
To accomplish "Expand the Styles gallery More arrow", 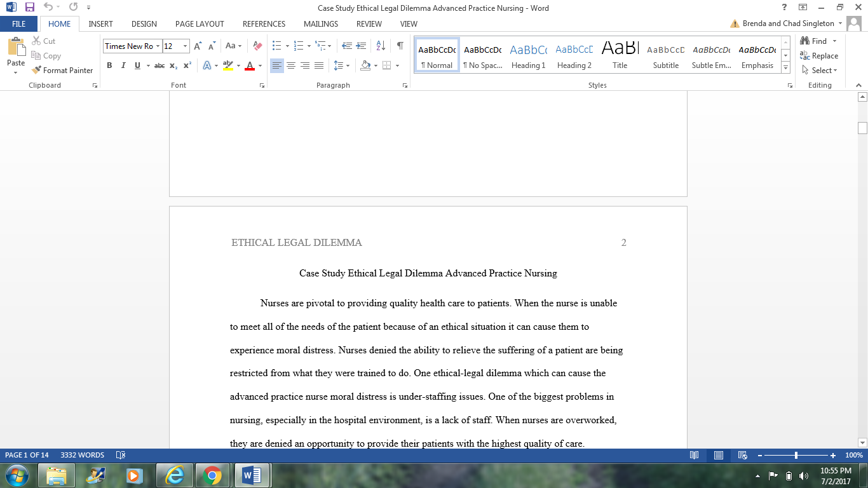I will click(x=786, y=67).
